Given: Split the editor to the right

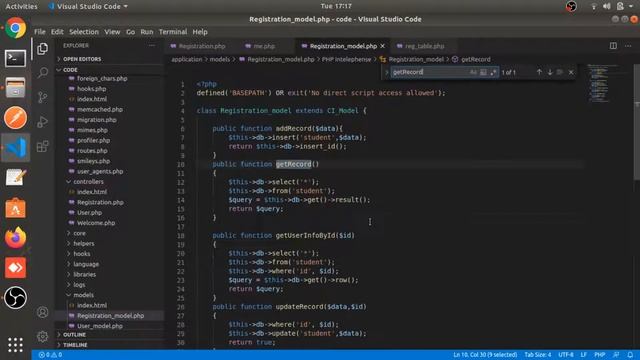Looking at the screenshot, I should tap(613, 46).
